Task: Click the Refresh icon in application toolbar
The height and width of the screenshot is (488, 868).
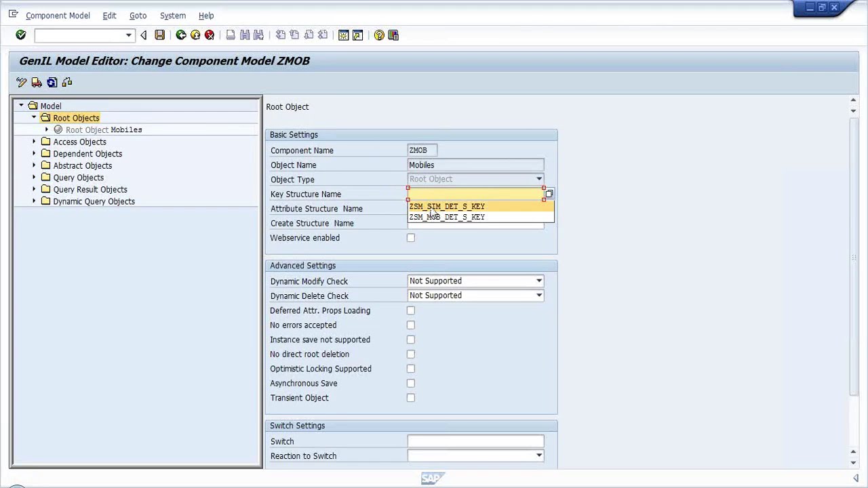Action: coord(52,82)
